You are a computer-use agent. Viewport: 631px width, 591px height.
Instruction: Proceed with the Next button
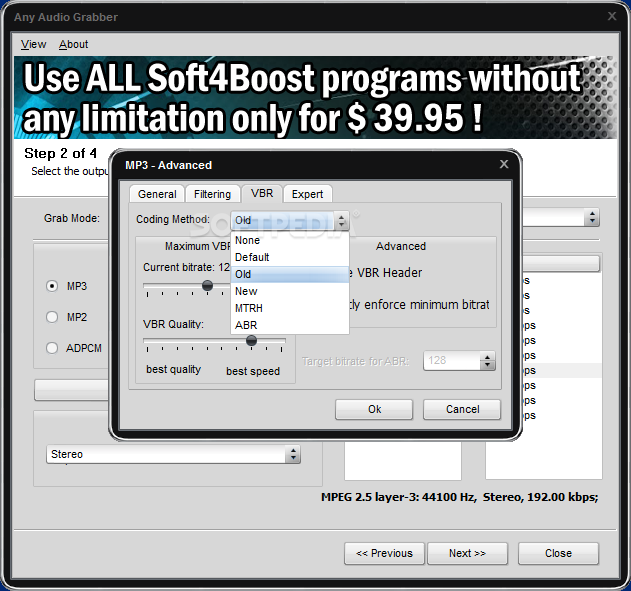point(467,554)
